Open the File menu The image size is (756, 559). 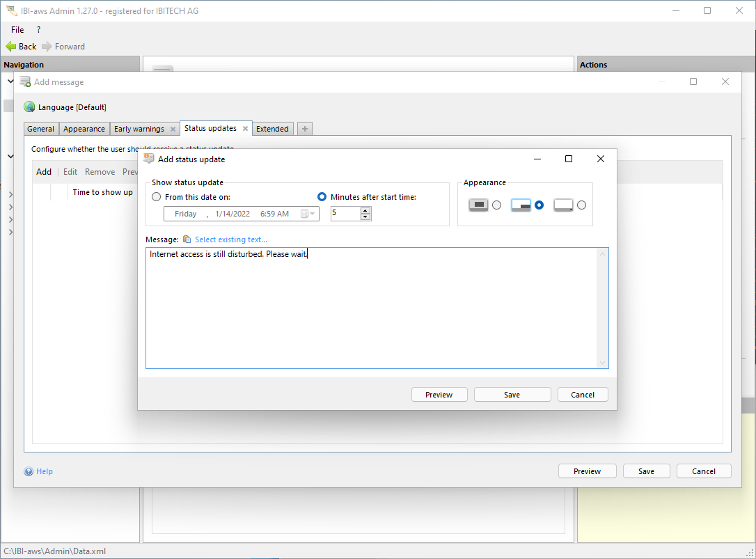(17, 30)
